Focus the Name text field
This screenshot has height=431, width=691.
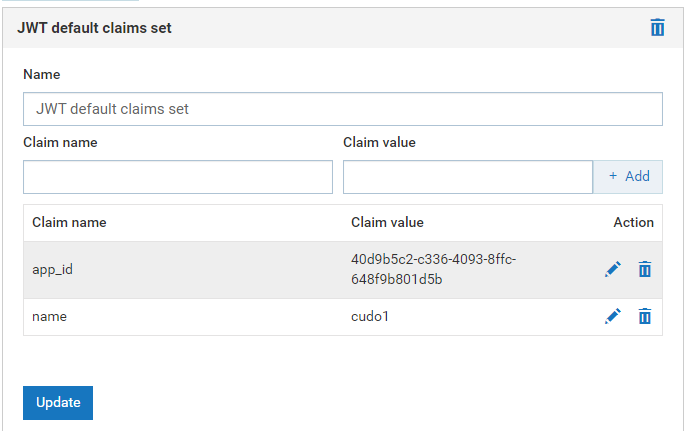[342, 109]
